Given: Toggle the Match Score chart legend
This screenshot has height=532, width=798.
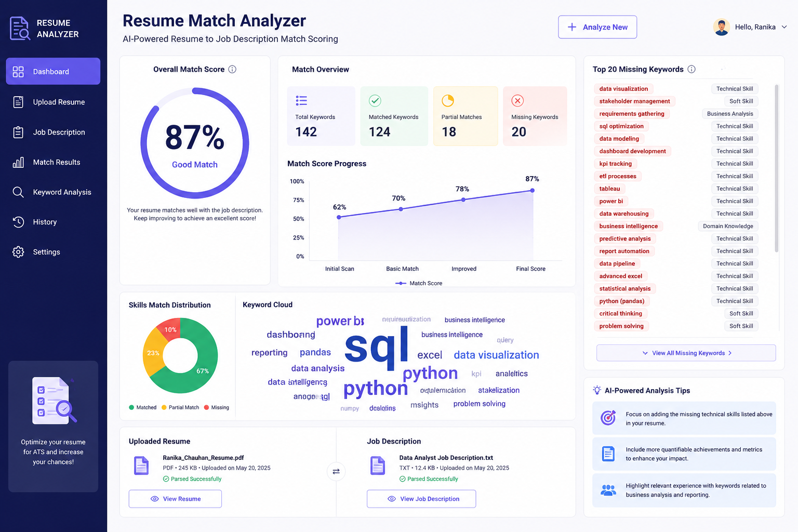Looking at the screenshot, I should [419, 283].
